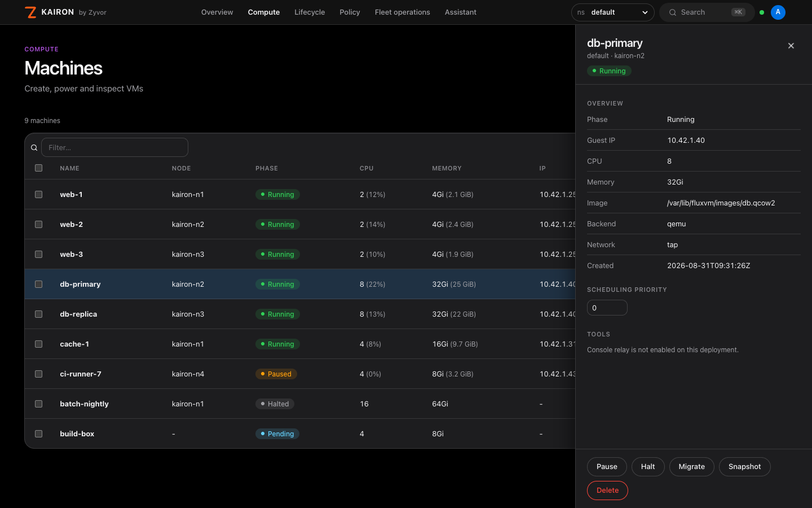This screenshot has height=508, width=812.
Task: Close the db-primary details panel
Action: click(791, 46)
